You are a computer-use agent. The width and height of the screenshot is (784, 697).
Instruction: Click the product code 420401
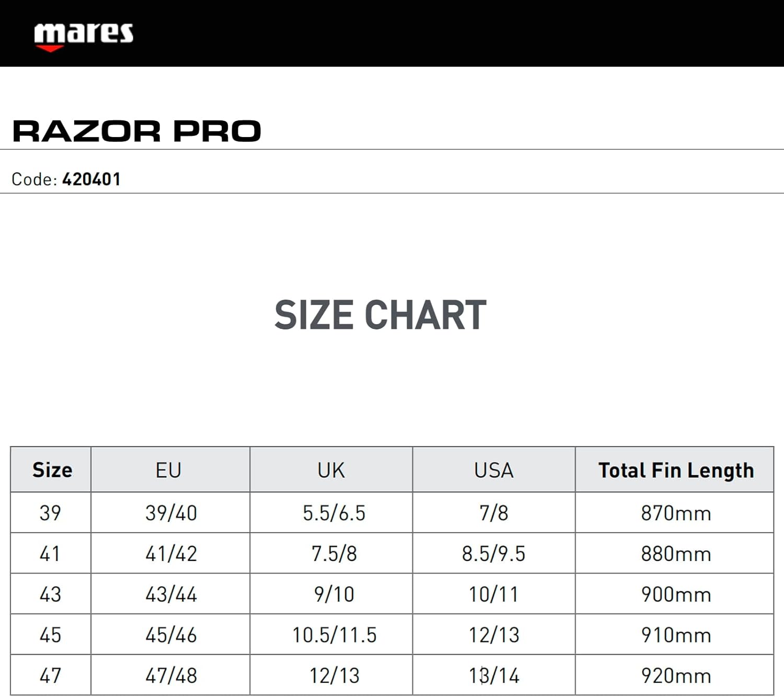coord(91,179)
